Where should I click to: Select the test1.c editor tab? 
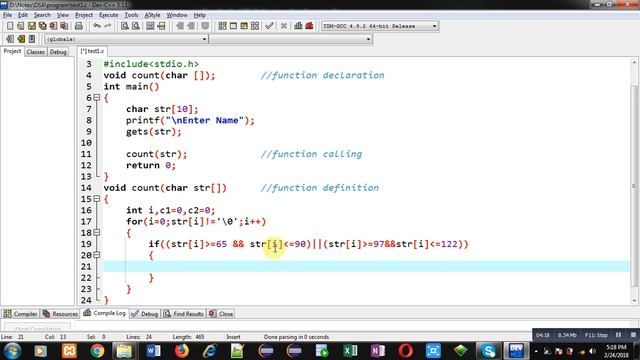click(92, 51)
